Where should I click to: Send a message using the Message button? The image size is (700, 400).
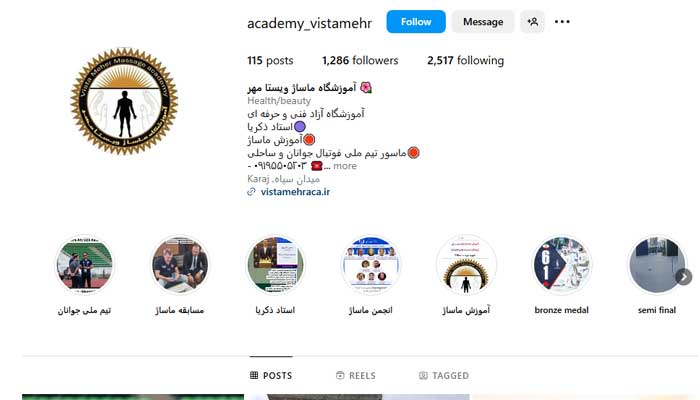click(483, 21)
